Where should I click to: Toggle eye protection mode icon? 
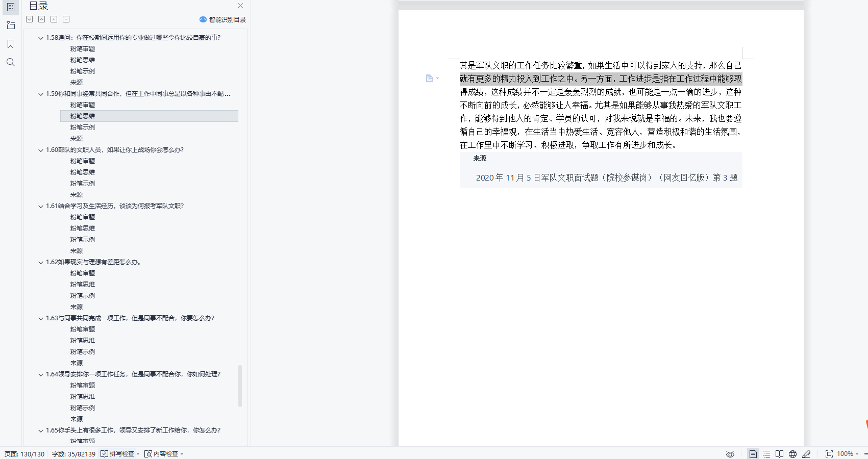(x=730, y=454)
